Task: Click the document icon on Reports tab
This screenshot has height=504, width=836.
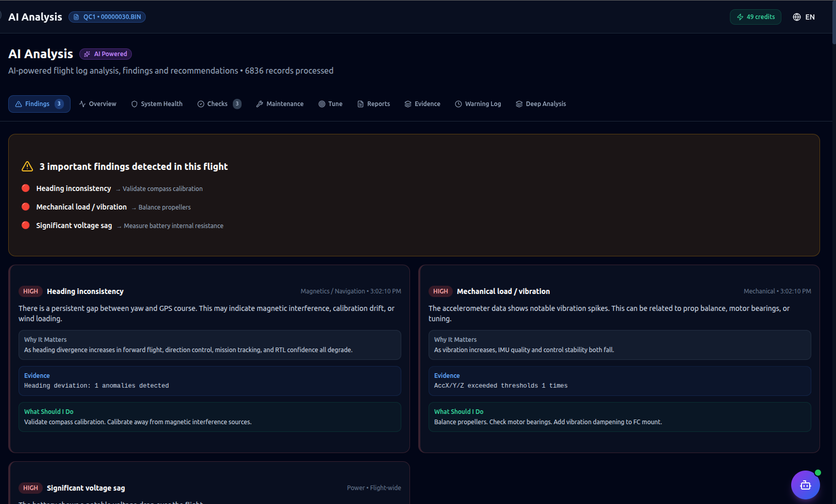Action: pos(361,104)
